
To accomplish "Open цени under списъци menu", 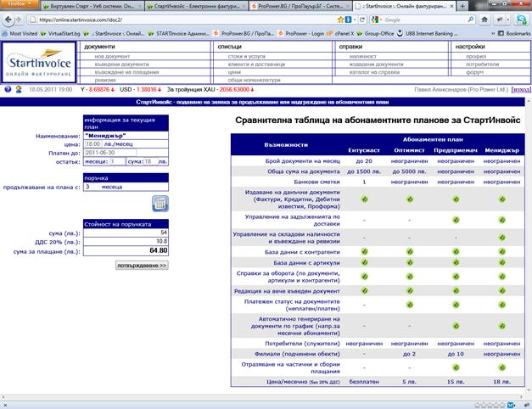I will pos(234,72).
